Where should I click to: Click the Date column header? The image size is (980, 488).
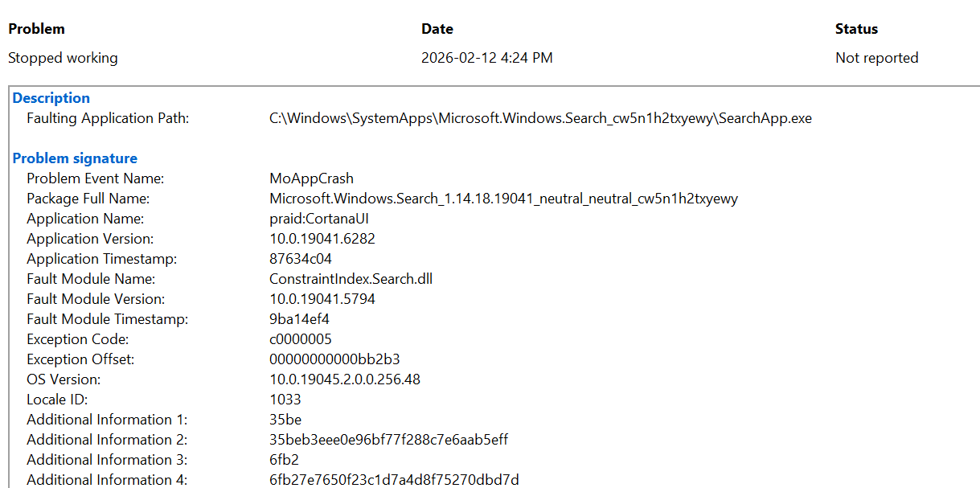click(437, 29)
